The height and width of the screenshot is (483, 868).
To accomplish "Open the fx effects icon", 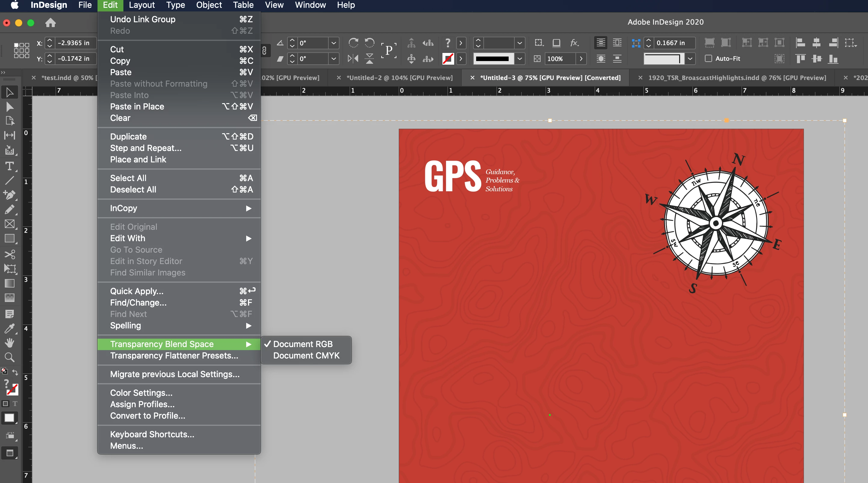I will click(x=574, y=43).
